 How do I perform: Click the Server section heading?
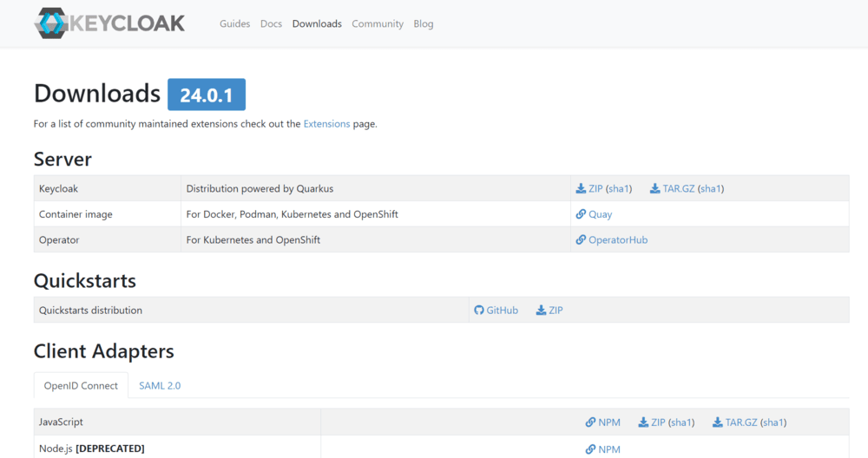click(x=62, y=160)
